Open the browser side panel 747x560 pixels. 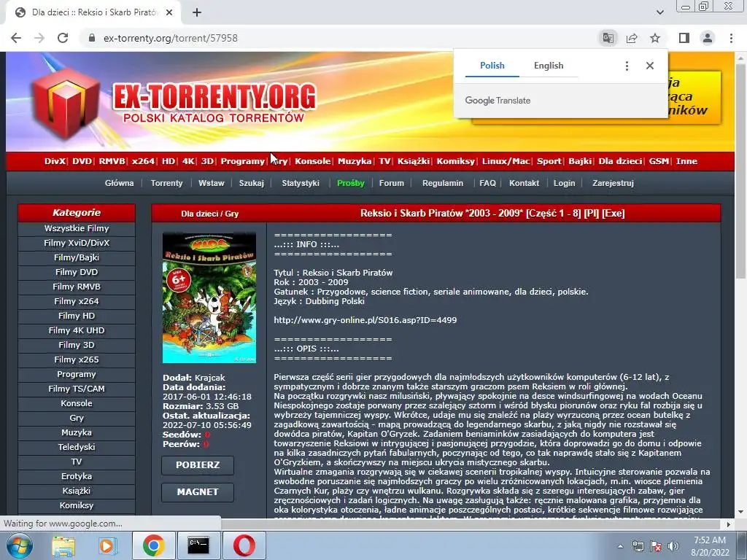pyautogui.click(x=684, y=38)
